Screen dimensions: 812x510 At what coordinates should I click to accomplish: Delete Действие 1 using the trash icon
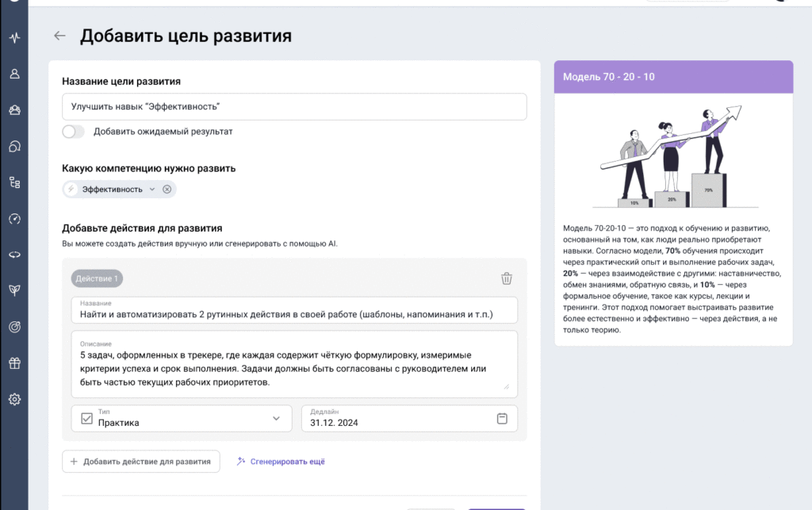[507, 278]
